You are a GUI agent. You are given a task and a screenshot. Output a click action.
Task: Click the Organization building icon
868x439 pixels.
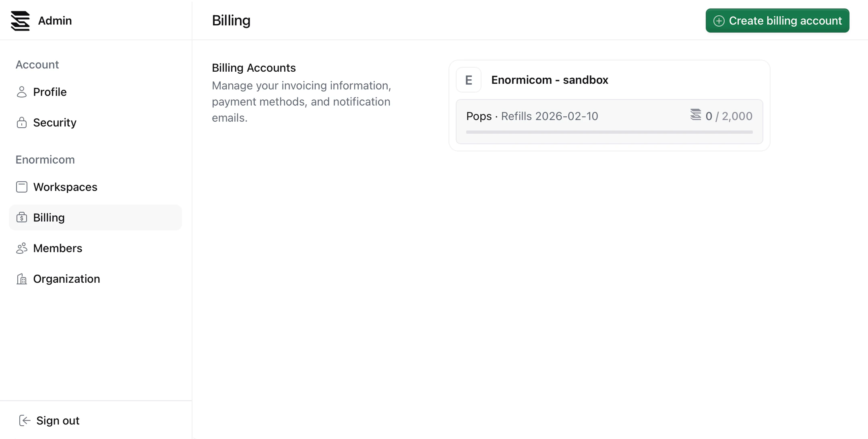[x=22, y=279]
